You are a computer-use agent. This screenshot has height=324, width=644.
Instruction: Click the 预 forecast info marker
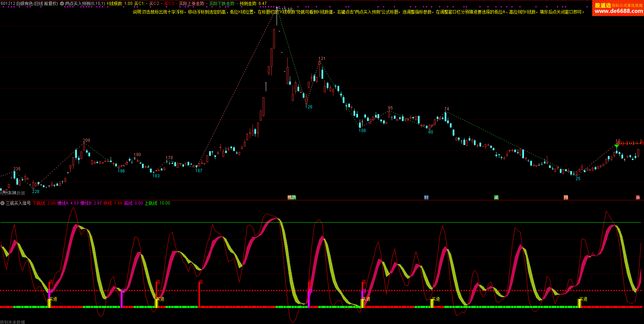click(x=566, y=197)
